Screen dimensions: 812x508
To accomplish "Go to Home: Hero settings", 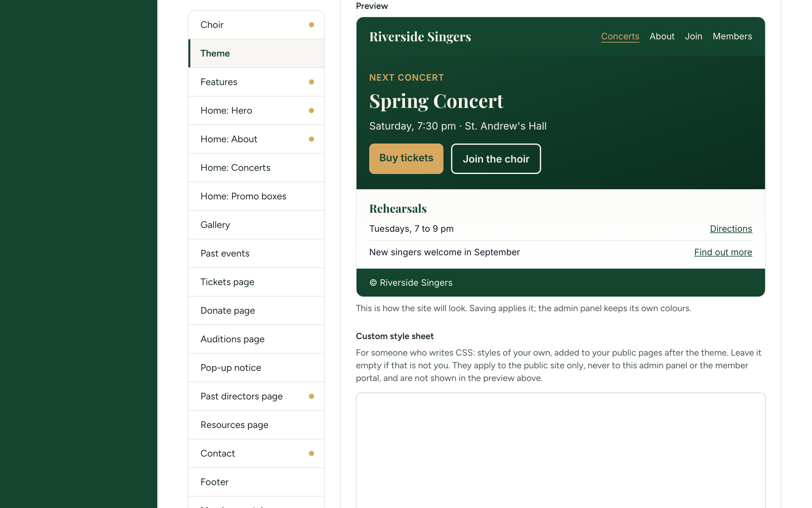I will coord(256,110).
